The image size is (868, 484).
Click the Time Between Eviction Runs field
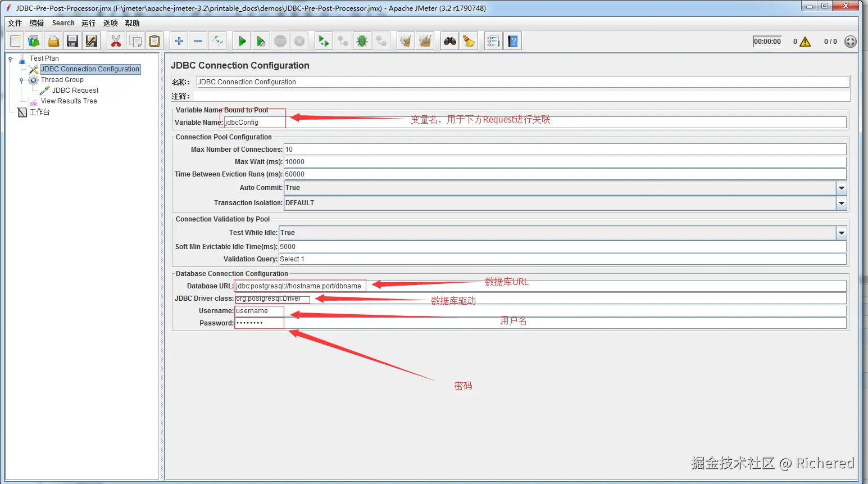565,174
